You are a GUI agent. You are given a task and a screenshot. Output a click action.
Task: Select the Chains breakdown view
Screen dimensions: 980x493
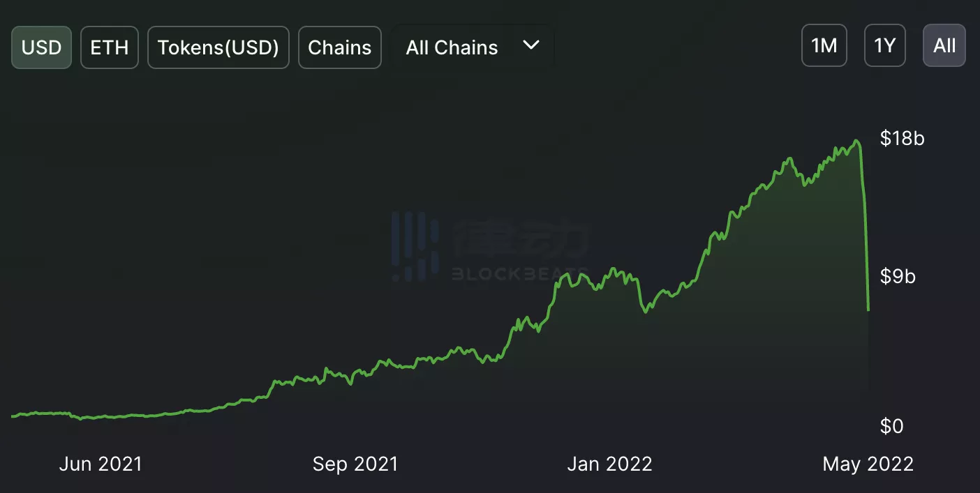coord(339,47)
